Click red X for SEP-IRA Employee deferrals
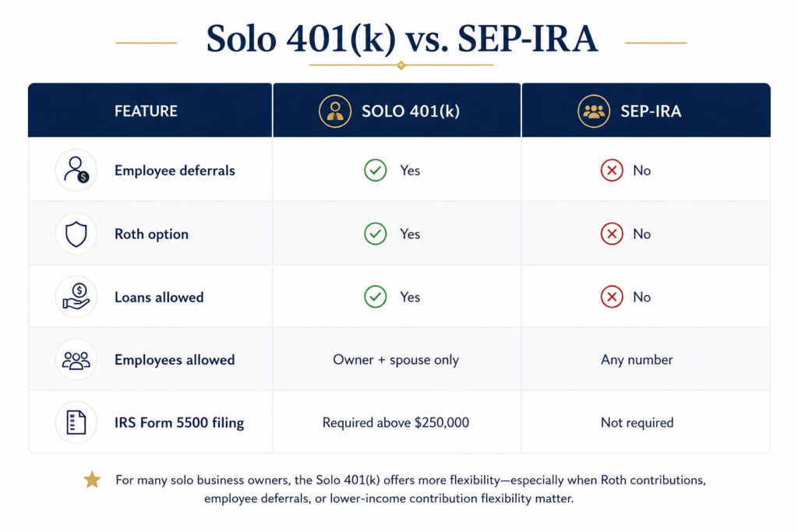This screenshot has width=798, height=532. [x=612, y=171]
